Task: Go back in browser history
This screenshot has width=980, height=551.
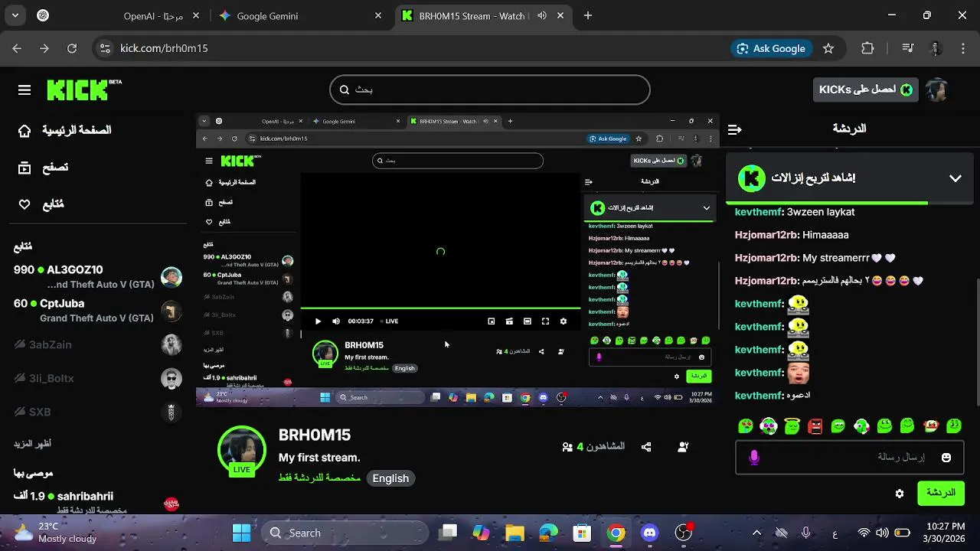Action: click(x=17, y=48)
